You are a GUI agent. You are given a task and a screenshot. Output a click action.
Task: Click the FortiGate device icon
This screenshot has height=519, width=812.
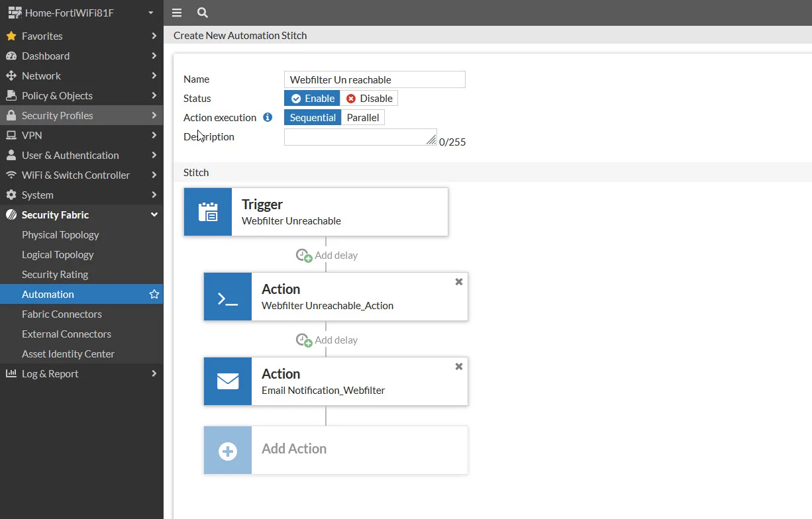[x=15, y=13]
